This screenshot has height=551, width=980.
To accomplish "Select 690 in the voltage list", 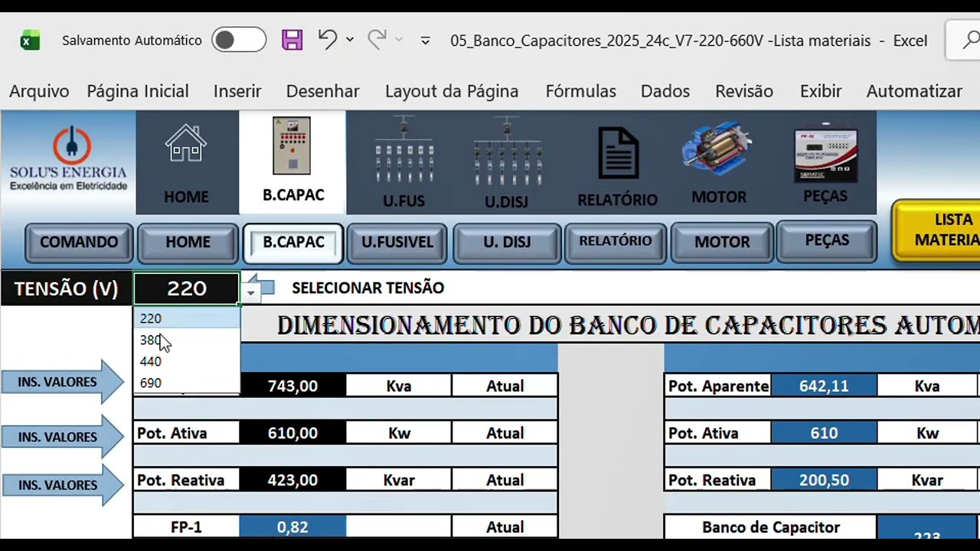I will [187, 383].
